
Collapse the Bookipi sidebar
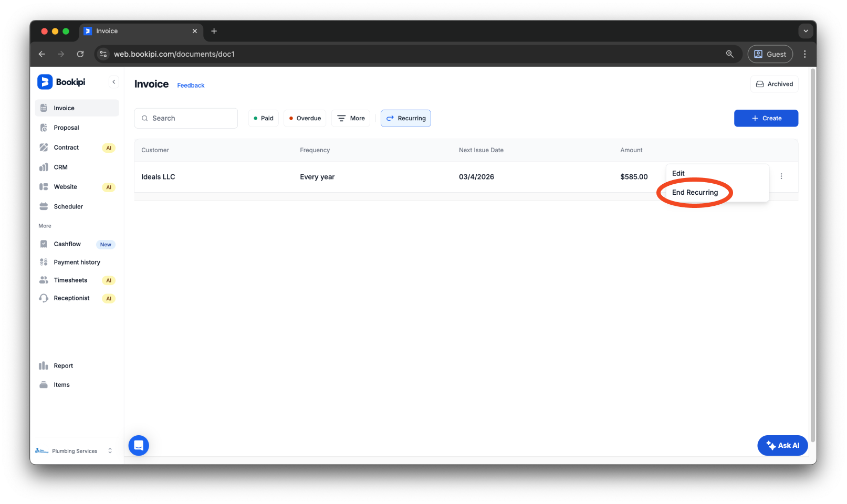coord(113,81)
